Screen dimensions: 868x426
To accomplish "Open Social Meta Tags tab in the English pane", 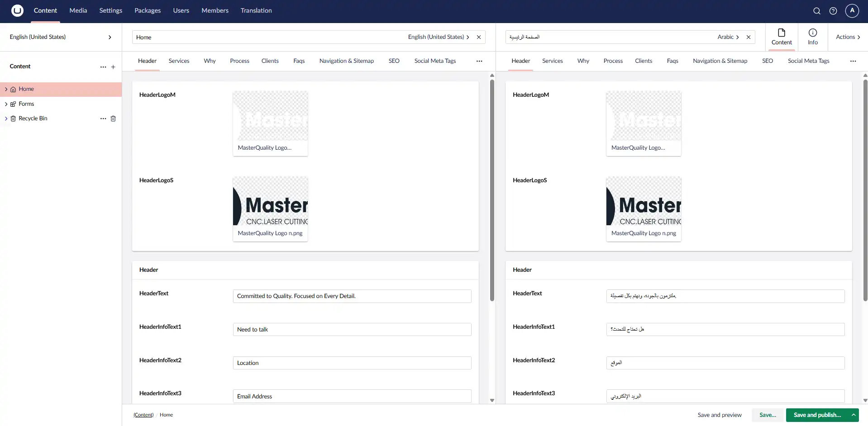I will (x=435, y=61).
